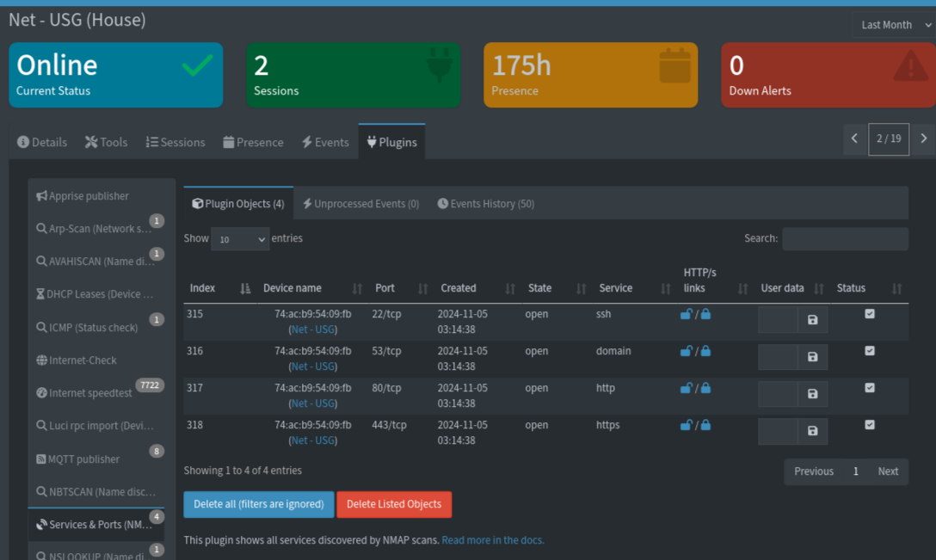Change the Show entries dropdown
This screenshot has width=936, height=560.
pyautogui.click(x=239, y=238)
